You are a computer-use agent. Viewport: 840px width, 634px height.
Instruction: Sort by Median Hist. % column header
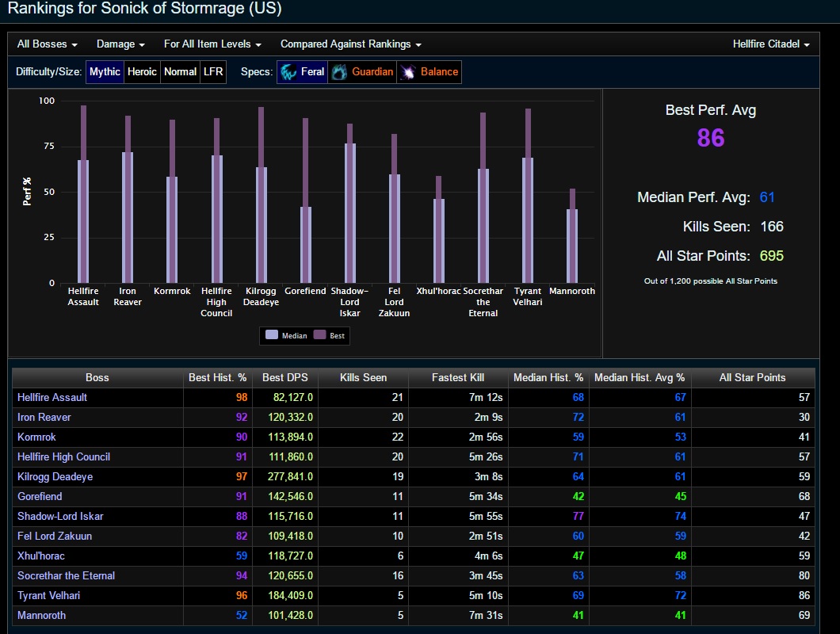(x=548, y=377)
